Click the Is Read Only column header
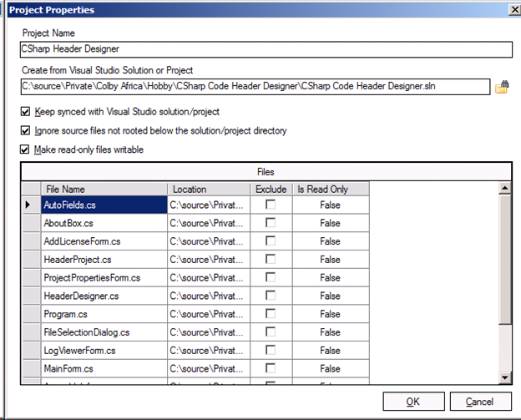 pyautogui.click(x=331, y=189)
